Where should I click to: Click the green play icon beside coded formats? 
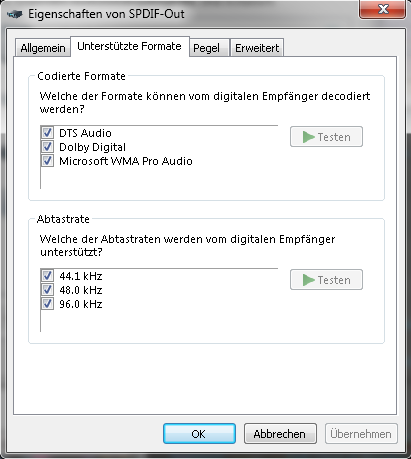point(309,137)
